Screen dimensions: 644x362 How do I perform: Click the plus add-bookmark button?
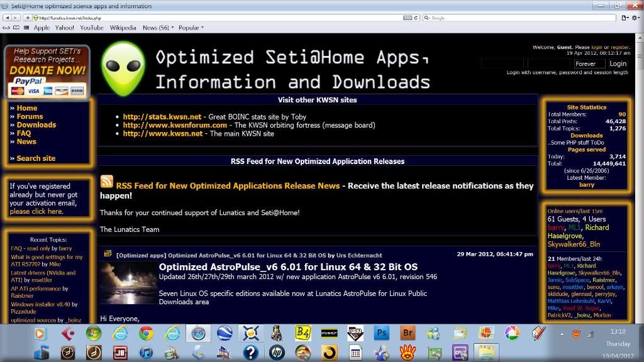click(28, 18)
